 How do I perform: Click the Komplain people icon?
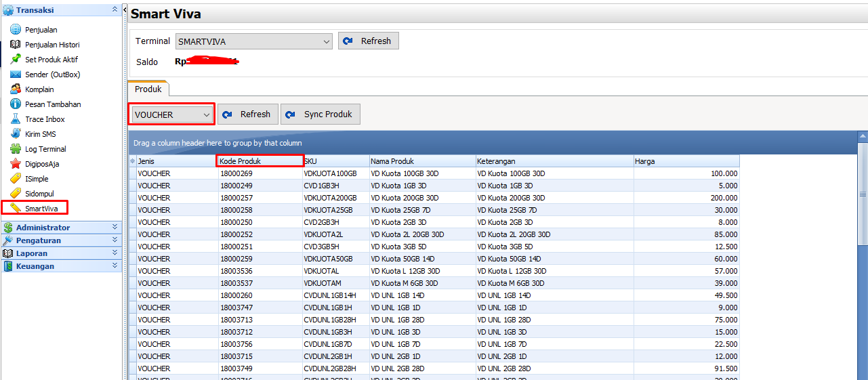click(15, 89)
